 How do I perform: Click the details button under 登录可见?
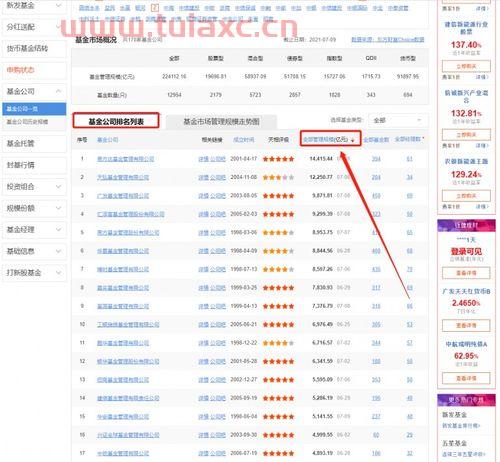coord(466,273)
